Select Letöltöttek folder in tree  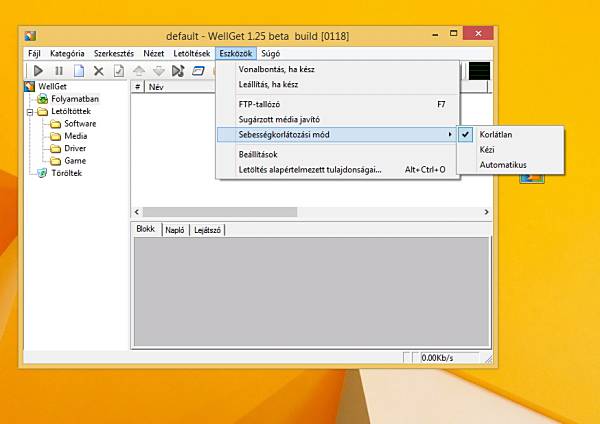click(71, 111)
